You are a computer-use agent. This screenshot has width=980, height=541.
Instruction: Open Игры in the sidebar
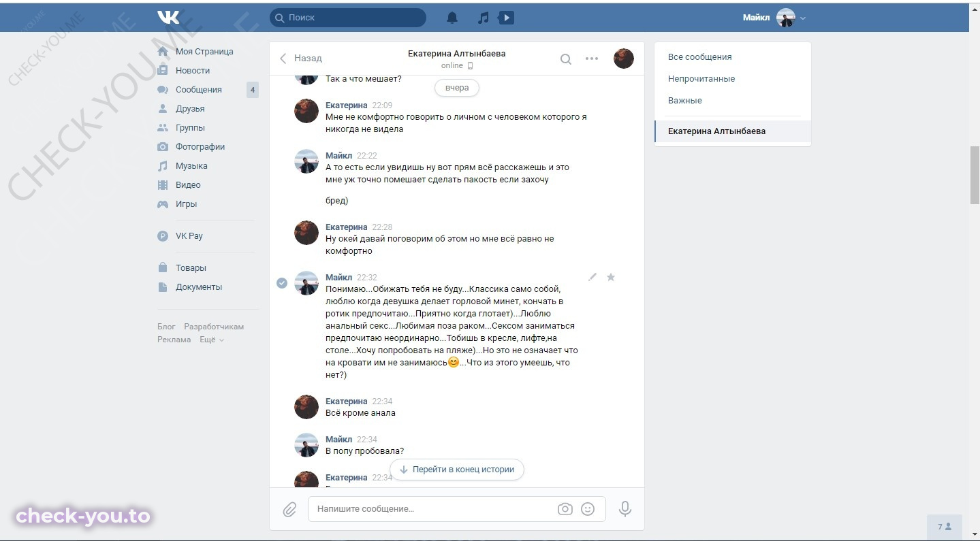pos(186,204)
